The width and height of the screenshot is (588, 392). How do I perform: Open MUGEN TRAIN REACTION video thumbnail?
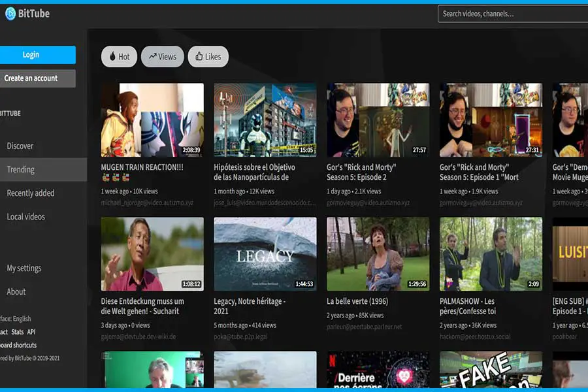coord(152,120)
